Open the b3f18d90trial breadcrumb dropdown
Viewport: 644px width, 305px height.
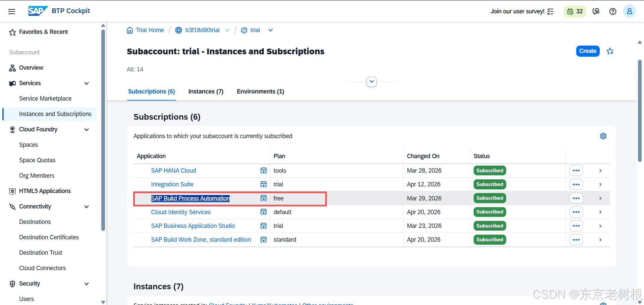point(227,30)
